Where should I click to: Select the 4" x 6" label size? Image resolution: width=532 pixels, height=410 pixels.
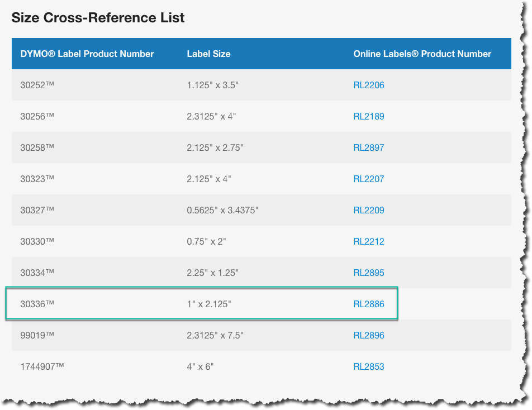(200, 366)
